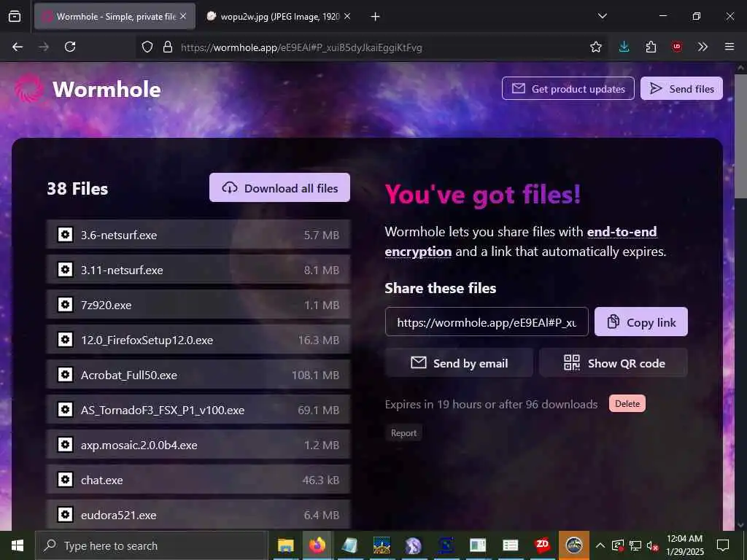Image resolution: width=747 pixels, height=560 pixels.
Task: Click the page vertical scrollbar thumb
Action: [x=740, y=137]
